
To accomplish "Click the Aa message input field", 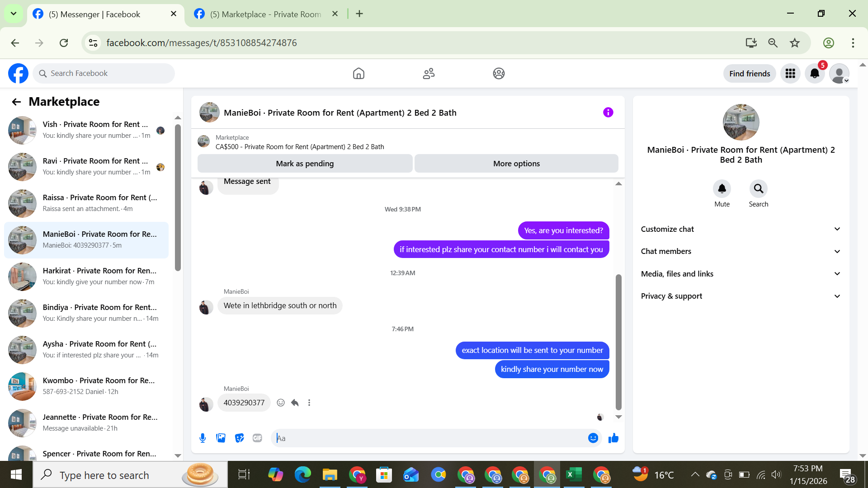I will click(429, 438).
